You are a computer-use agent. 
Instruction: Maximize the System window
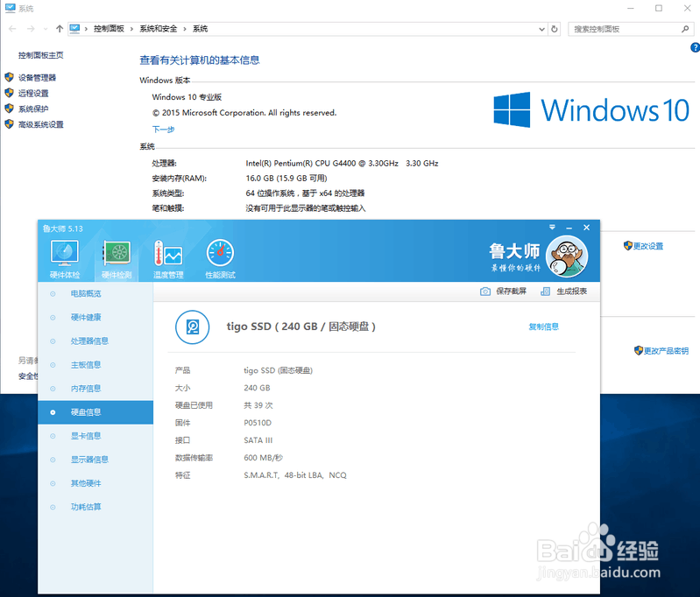[659, 9]
